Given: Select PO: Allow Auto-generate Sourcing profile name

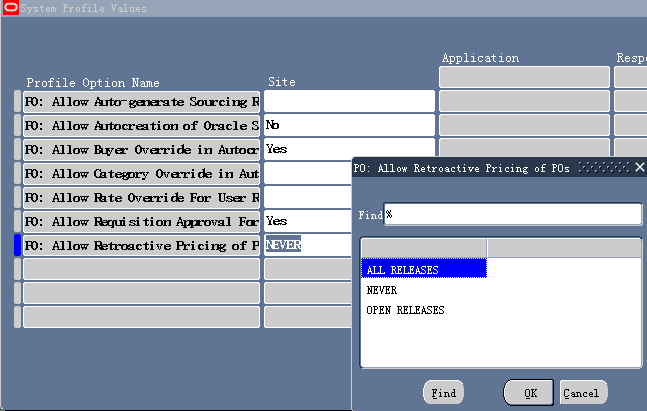Looking at the screenshot, I should tap(142, 102).
